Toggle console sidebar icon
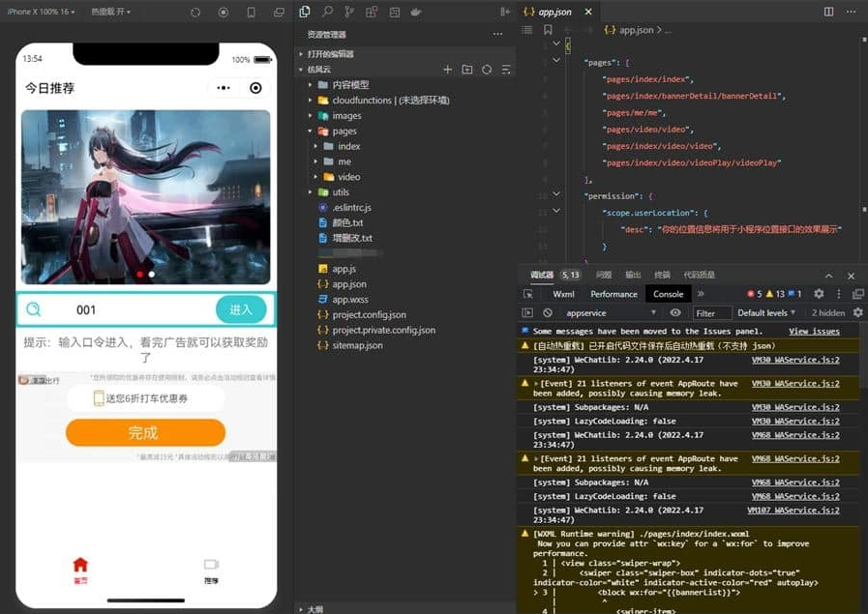 click(527, 312)
